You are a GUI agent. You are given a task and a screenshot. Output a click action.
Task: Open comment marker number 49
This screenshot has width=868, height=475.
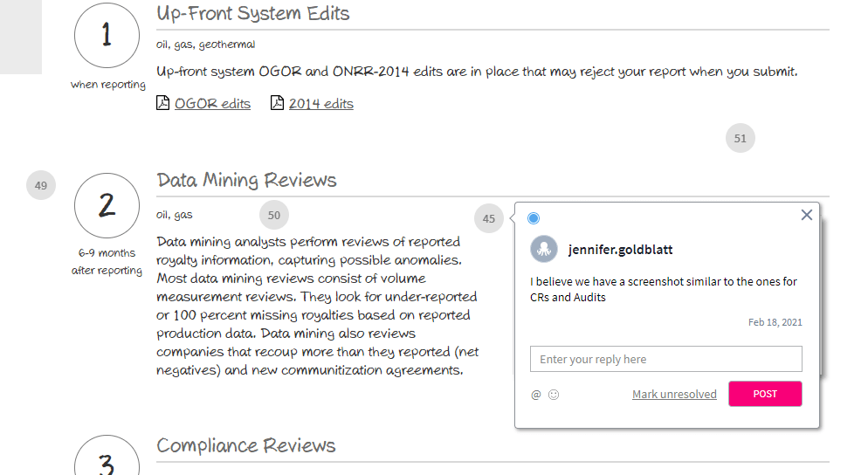(x=41, y=185)
